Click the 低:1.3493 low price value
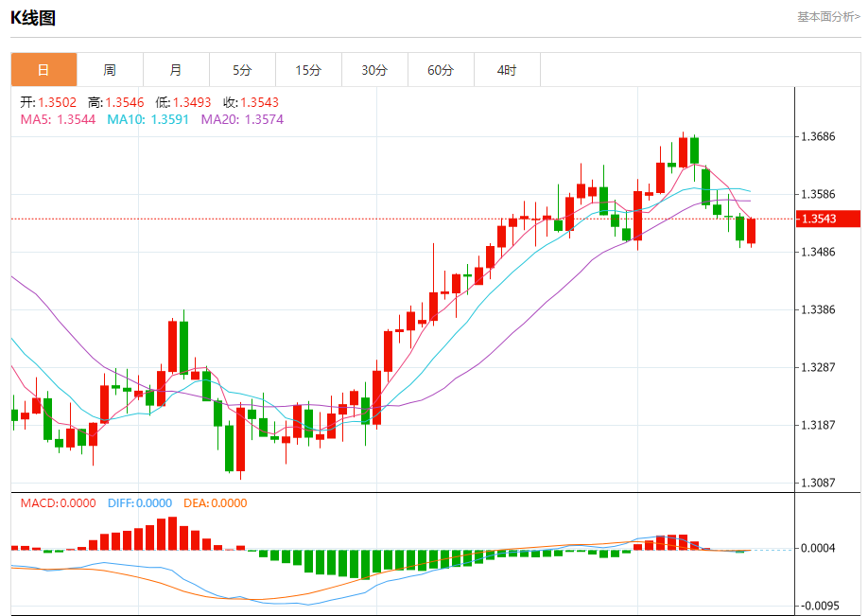Viewport: 868px width, 616px height. pos(183,102)
